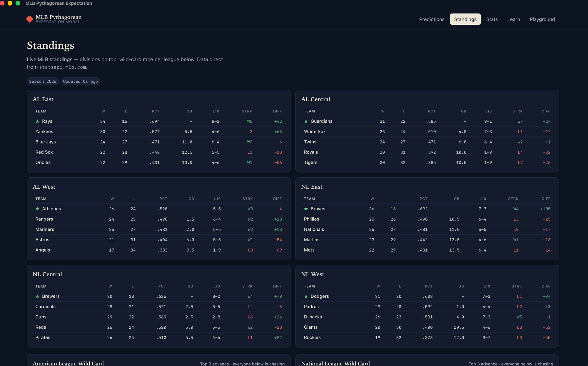Click the red diamond MLB Pythagorean logo
The width and height of the screenshot is (588, 366).
pos(29,19)
